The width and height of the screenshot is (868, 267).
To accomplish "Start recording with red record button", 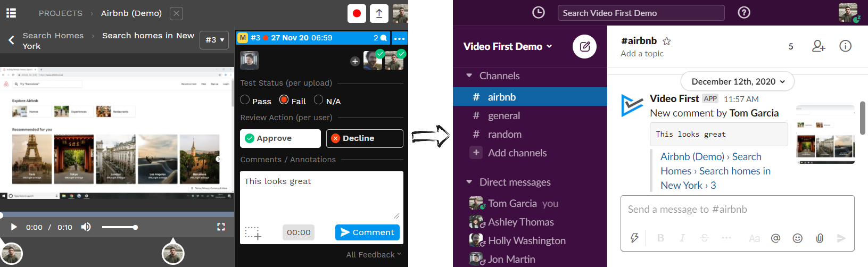I will click(357, 13).
